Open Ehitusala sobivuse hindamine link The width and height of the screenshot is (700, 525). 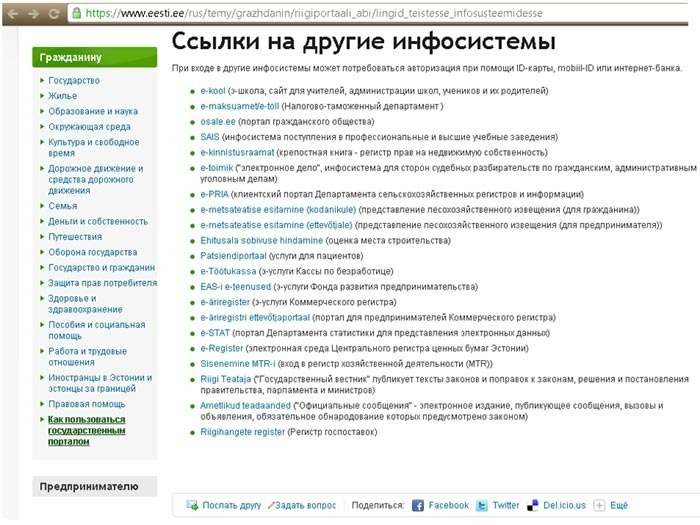[x=262, y=241]
